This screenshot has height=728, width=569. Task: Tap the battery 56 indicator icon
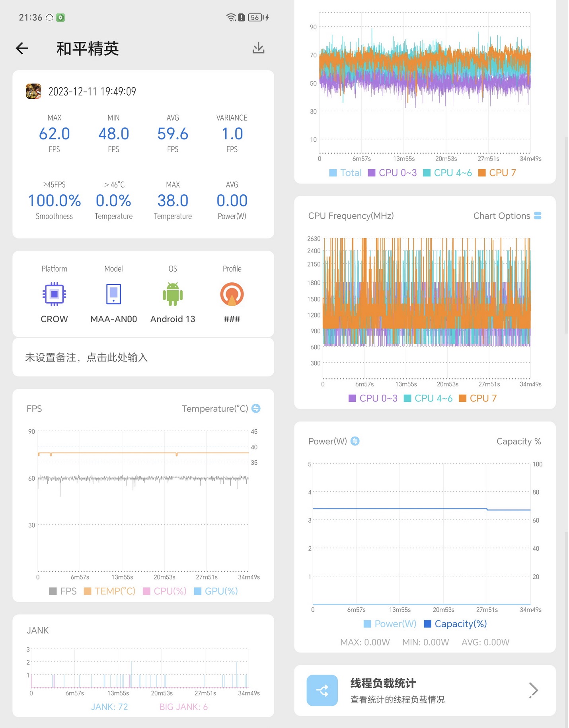258,17
